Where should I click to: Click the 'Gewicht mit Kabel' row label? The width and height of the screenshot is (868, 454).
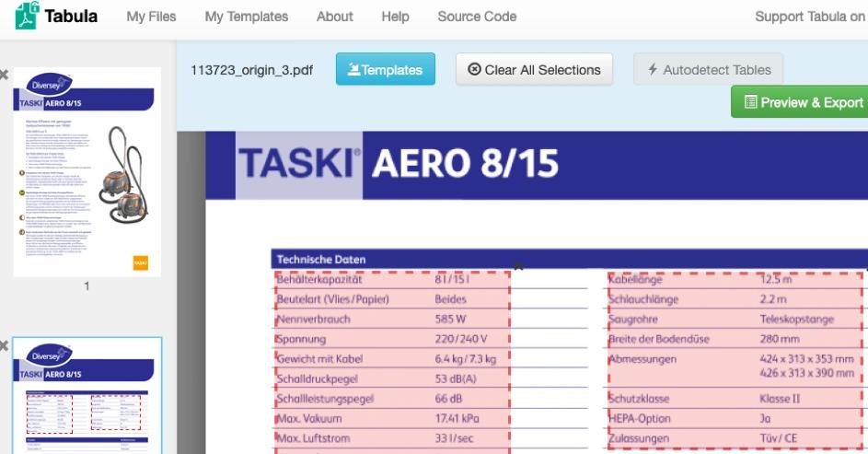319,359
